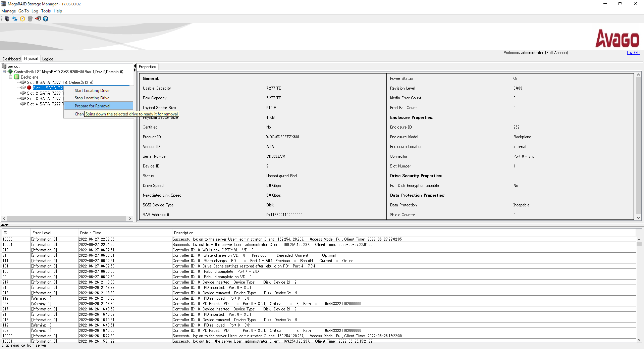Click the red failed-status dot on Slot 1
The width and height of the screenshot is (644, 349).
(29, 88)
